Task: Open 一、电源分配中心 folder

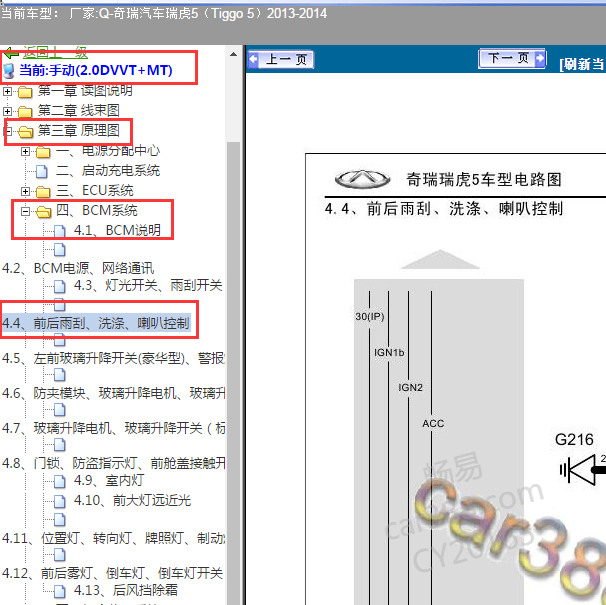Action: 108,151
